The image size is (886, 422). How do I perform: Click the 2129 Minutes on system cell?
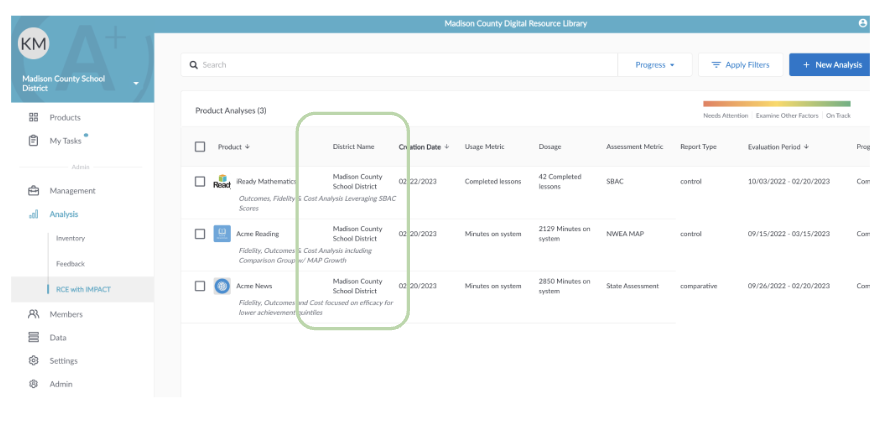(x=564, y=234)
